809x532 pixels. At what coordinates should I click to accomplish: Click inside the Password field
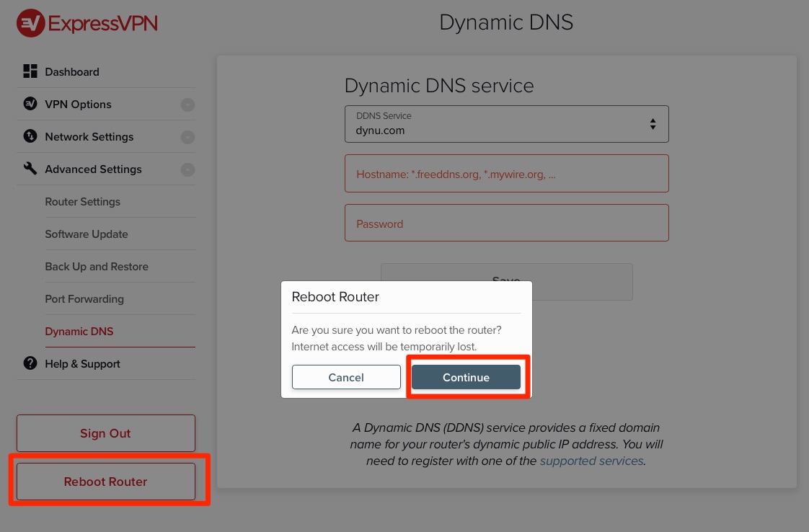pos(506,223)
